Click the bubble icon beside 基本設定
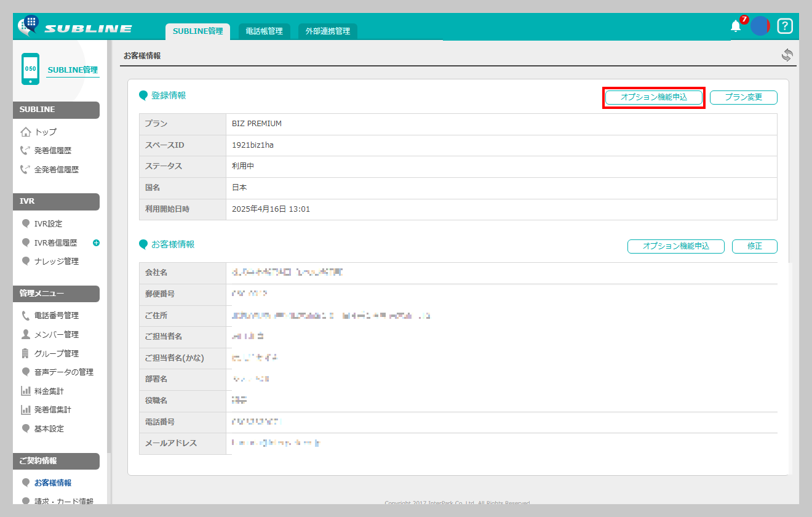The image size is (812, 517). point(26,428)
